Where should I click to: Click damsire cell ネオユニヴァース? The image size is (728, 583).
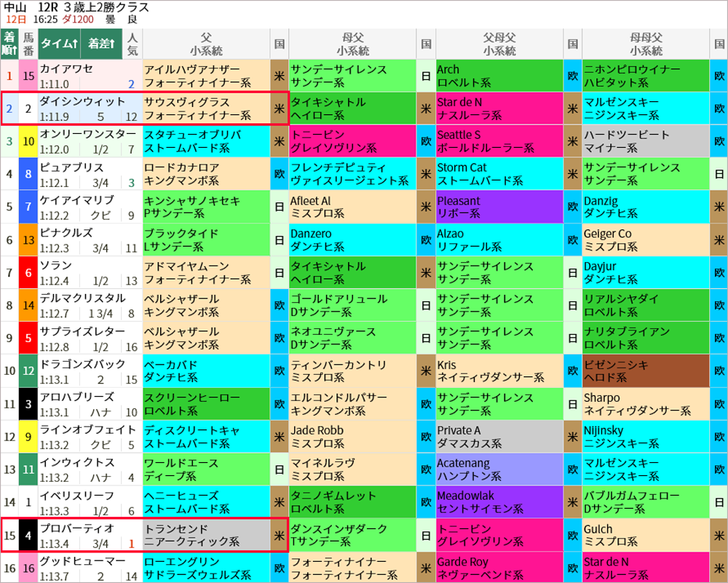tap(352, 338)
